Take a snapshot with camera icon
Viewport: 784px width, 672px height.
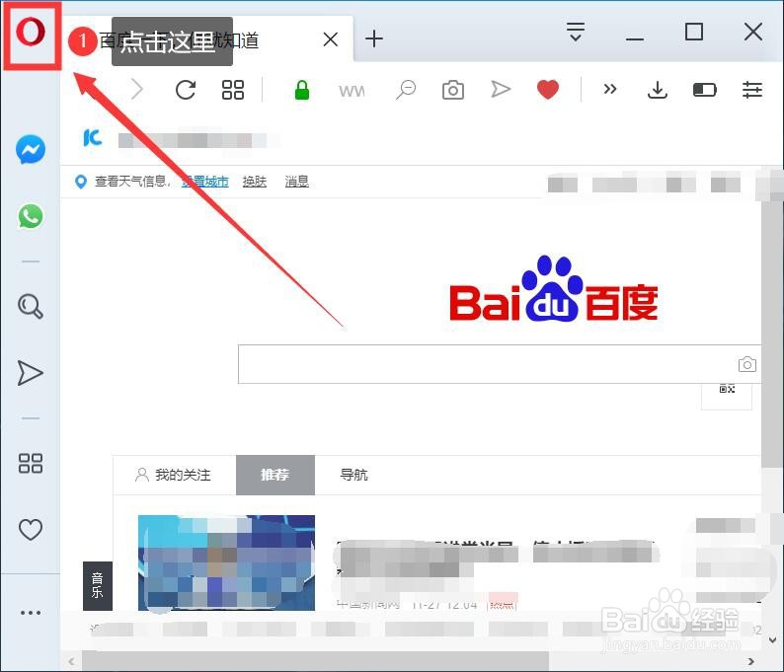click(x=453, y=90)
